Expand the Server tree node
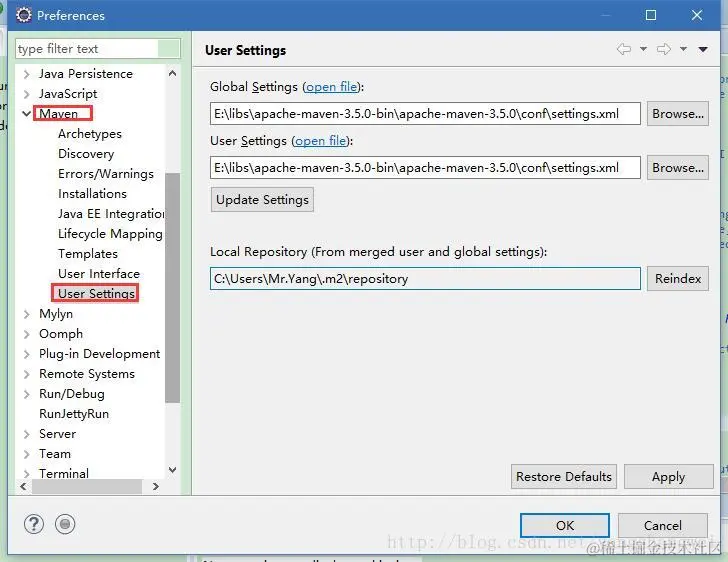 click(26, 434)
